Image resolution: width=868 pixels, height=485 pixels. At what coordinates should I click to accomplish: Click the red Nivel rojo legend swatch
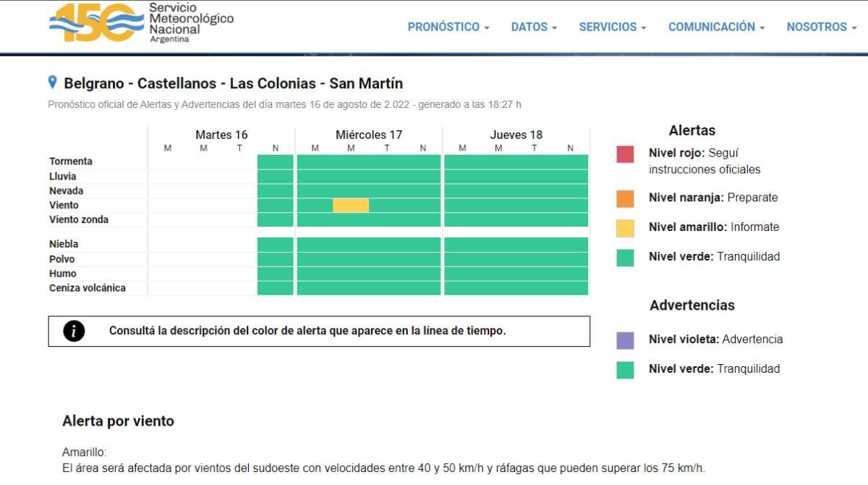(x=625, y=154)
